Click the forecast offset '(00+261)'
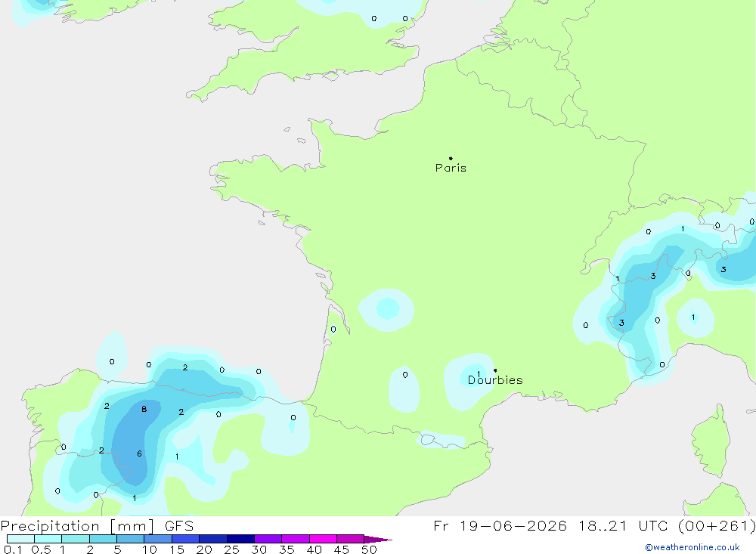The image size is (756, 554). (717, 526)
